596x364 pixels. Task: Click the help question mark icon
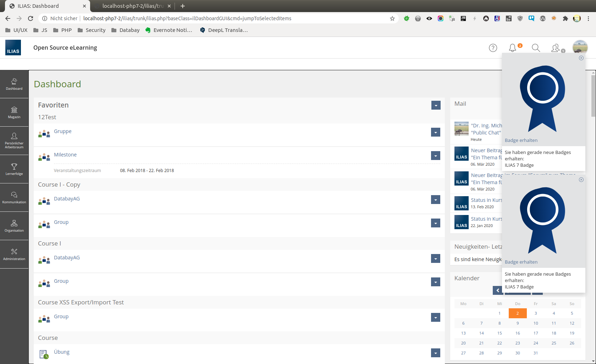coord(493,48)
